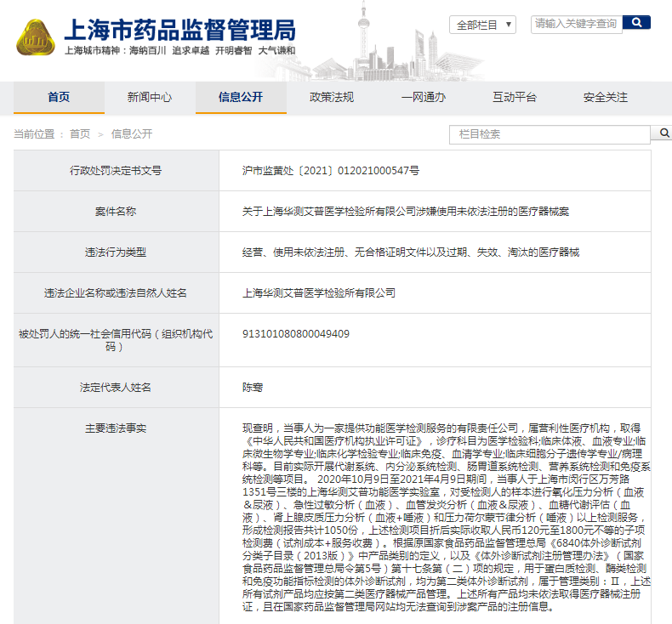Go to 首页 in navigation bar

click(x=59, y=98)
